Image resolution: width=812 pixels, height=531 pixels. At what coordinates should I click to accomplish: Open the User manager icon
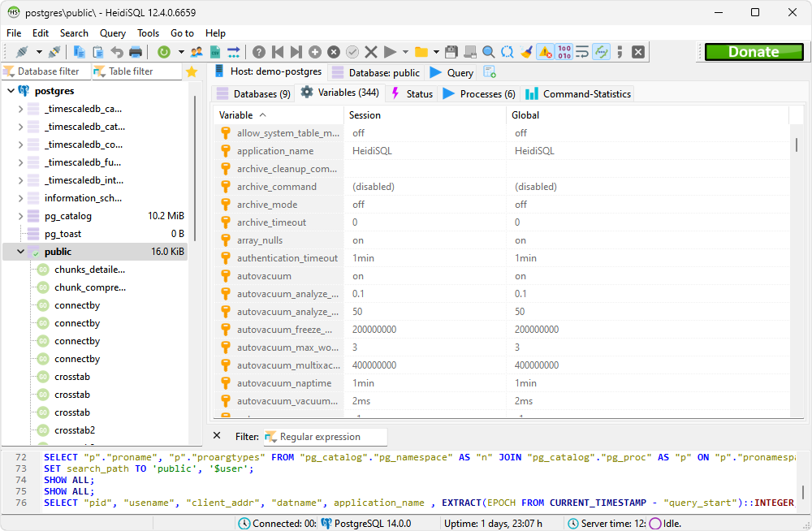[197, 52]
